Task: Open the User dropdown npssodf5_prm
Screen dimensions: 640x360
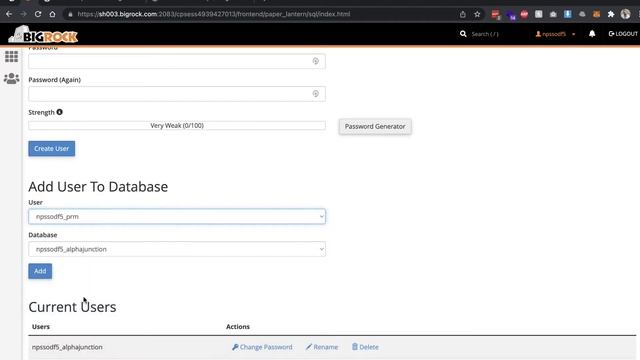Action: coord(177,216)
